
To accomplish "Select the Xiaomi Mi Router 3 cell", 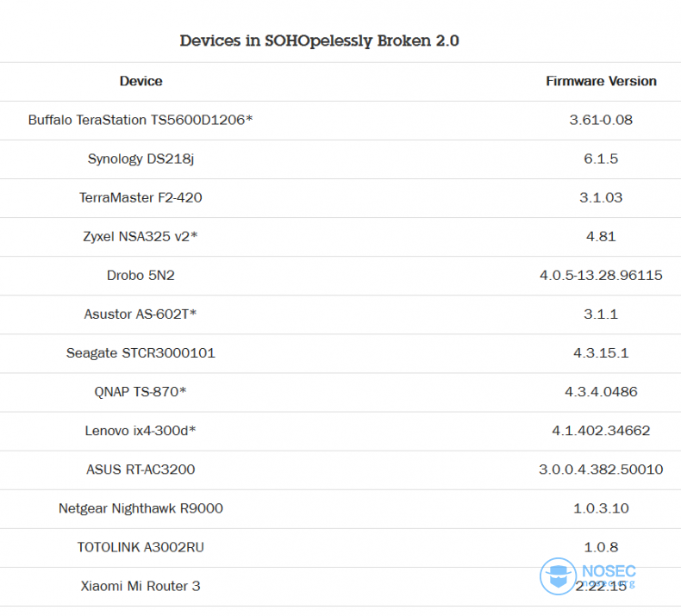I will coord(141,586).
